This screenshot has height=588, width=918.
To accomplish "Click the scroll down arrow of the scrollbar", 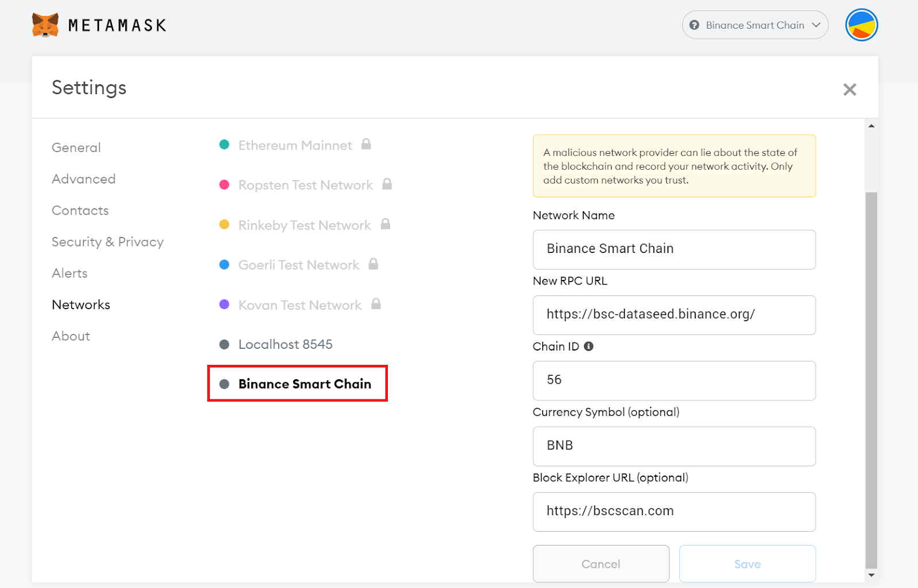I will tap(872, 575).
